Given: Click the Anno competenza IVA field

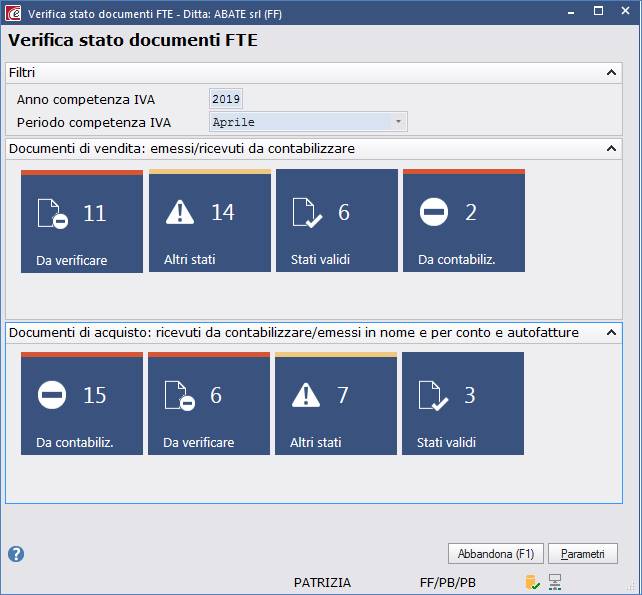Looking at the screenshot, I should pyautogui.click(x=226, y=99).
